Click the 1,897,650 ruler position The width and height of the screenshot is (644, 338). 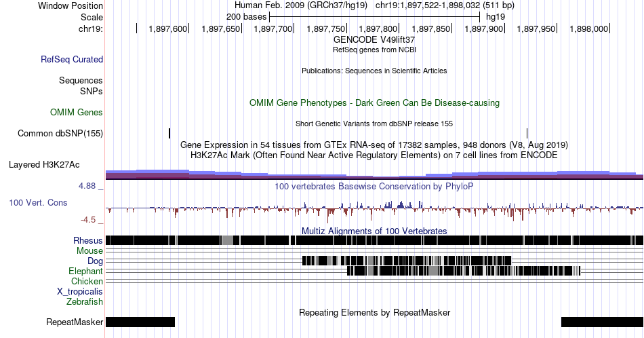[221, 29]
